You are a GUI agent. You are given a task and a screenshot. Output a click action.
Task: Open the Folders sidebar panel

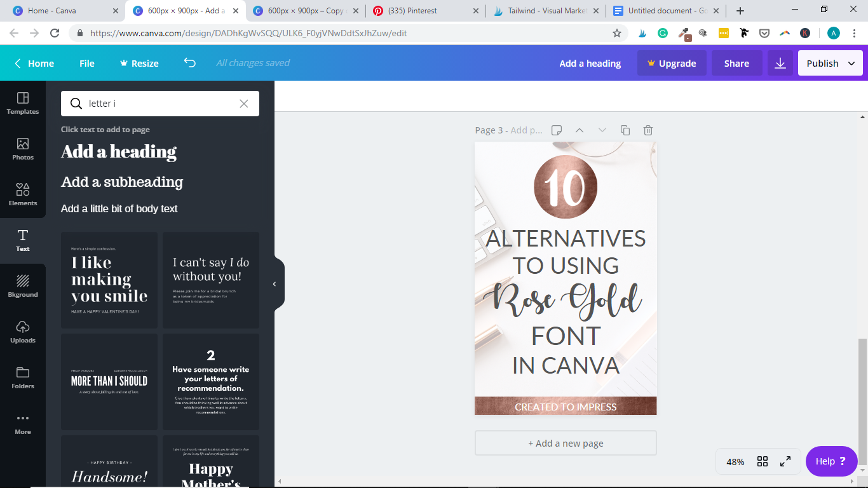click(23, 378)
